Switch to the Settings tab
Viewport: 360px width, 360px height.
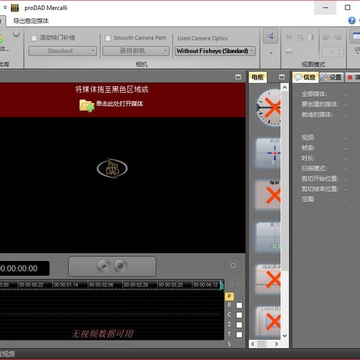(331, 77)
